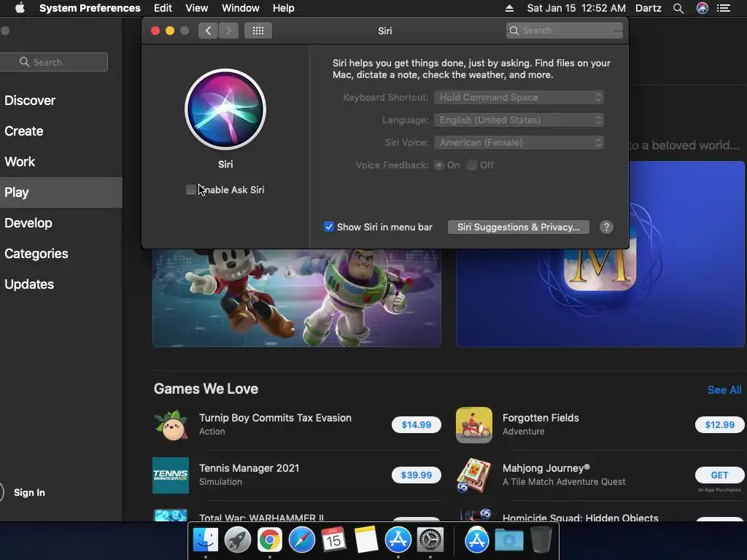Click the large Siri logo
This screenshot has width=747, height=560.
(x=225, y=109)
